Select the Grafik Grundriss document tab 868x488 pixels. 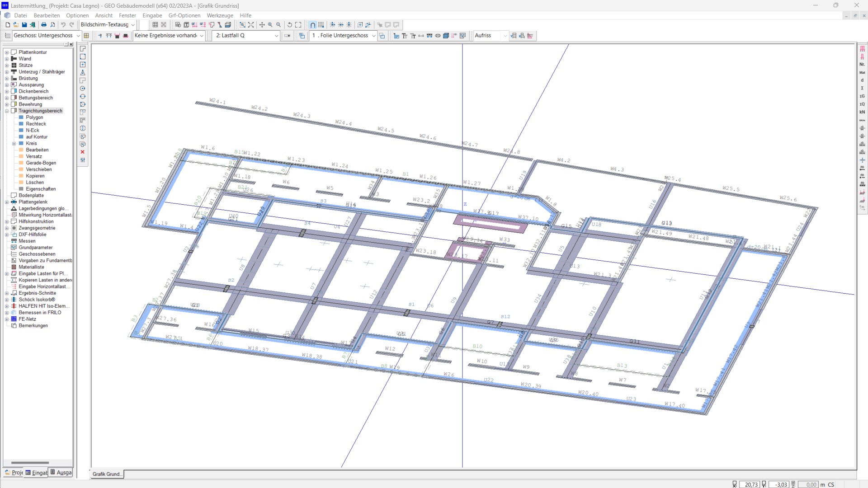[107, 474]
